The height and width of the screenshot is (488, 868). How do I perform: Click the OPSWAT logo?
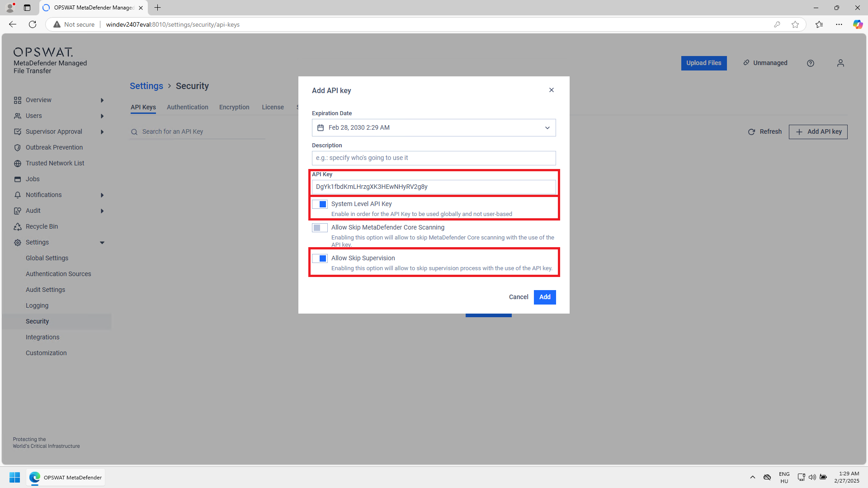click(43, 52)
